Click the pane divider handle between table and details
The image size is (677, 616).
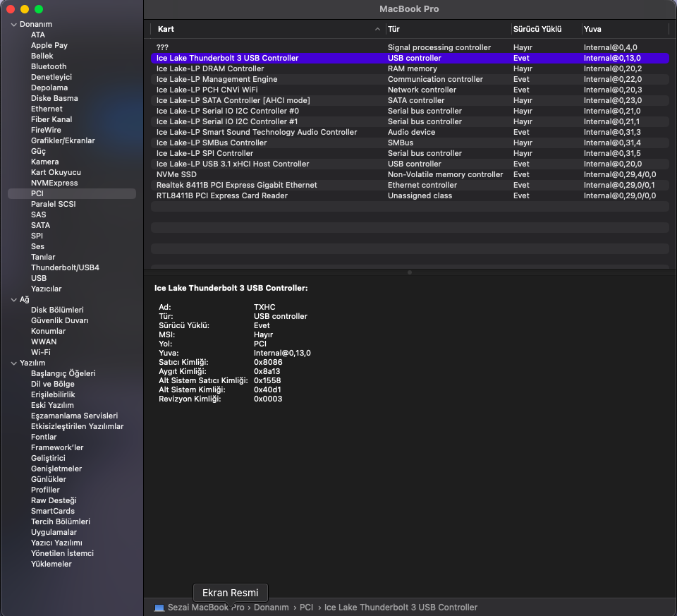click(410, 272)
